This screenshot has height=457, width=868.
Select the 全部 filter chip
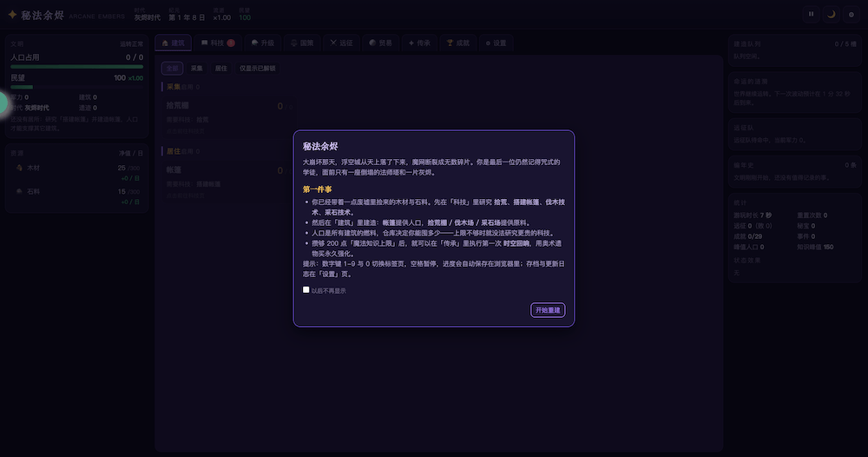[x=172, y=68]
